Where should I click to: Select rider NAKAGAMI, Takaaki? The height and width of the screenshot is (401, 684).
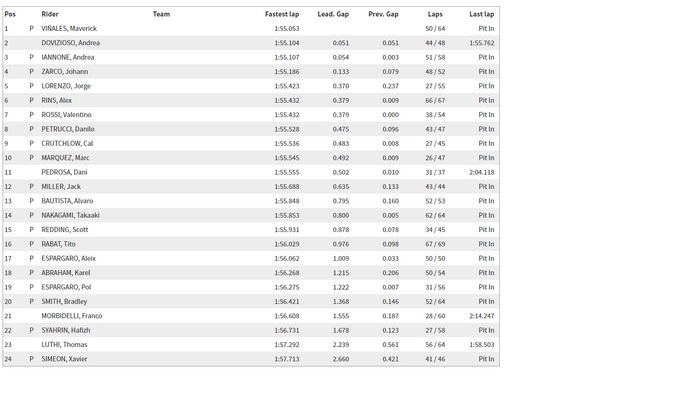pos(70,216)
